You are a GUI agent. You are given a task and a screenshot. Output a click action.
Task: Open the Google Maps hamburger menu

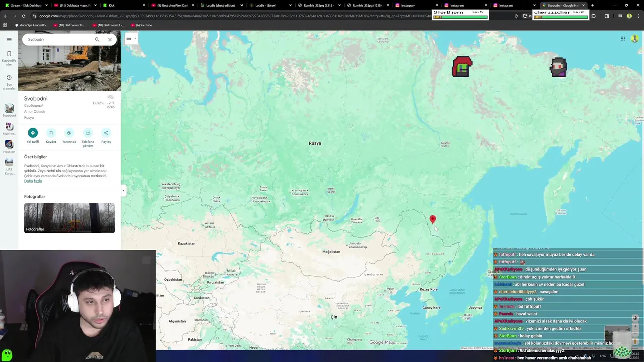click(x=9, y=39)
